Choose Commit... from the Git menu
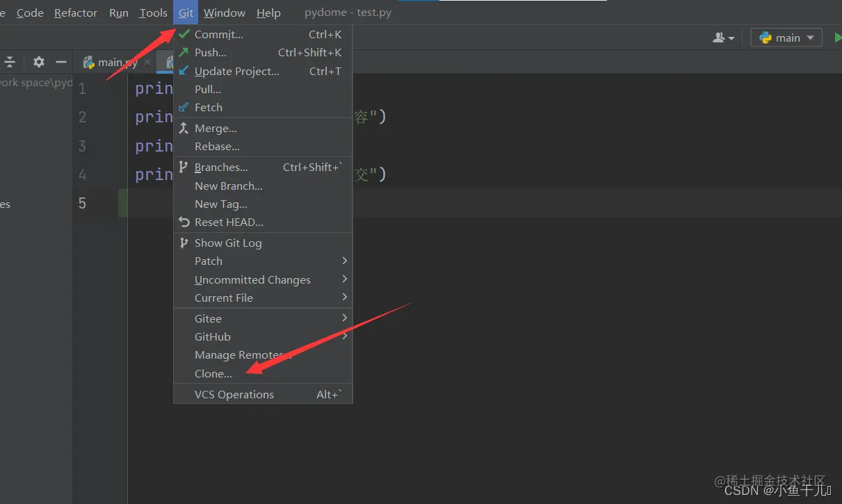This screenshot has height=504, width=842. click(263, 34)
